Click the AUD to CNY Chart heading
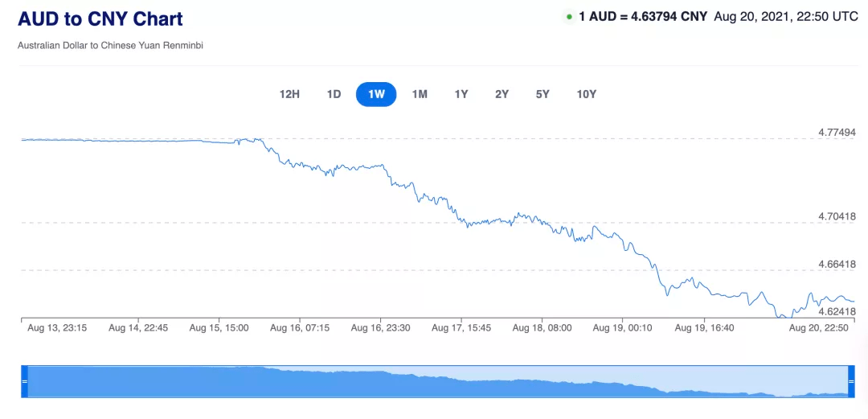868x419 pixels. point(100,18)
